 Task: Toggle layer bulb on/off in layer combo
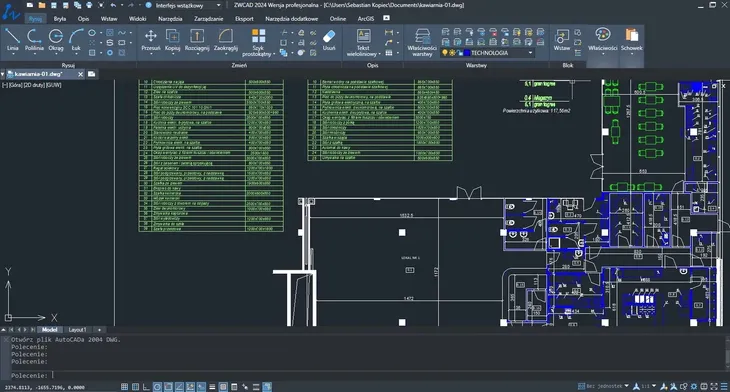click(x=445, y=53)
